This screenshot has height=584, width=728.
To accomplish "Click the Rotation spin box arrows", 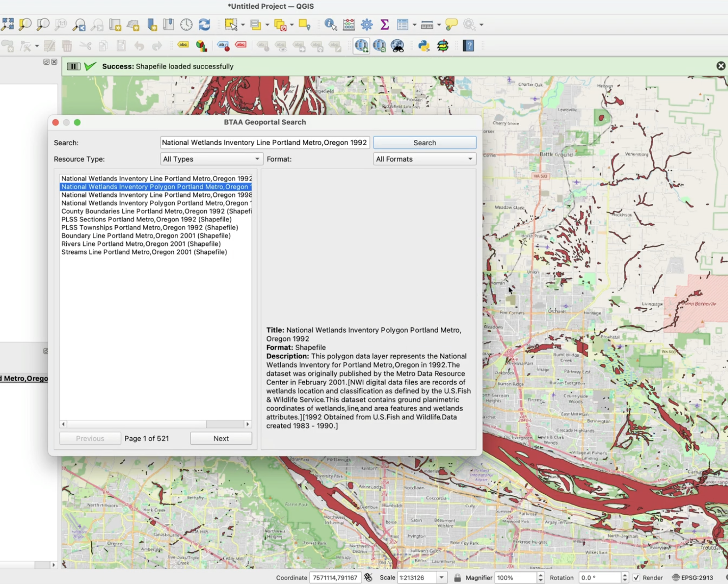I will tap(624, 577).
